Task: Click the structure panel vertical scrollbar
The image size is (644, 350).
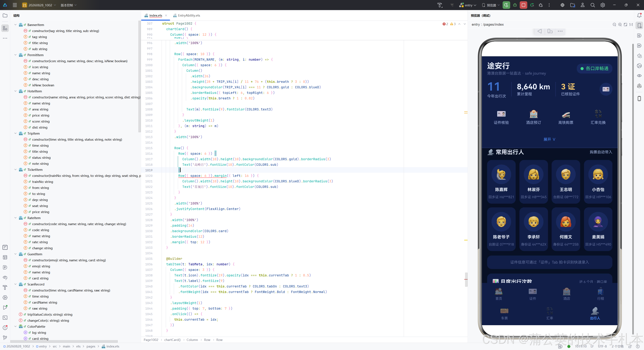Action: pos(139,76)
